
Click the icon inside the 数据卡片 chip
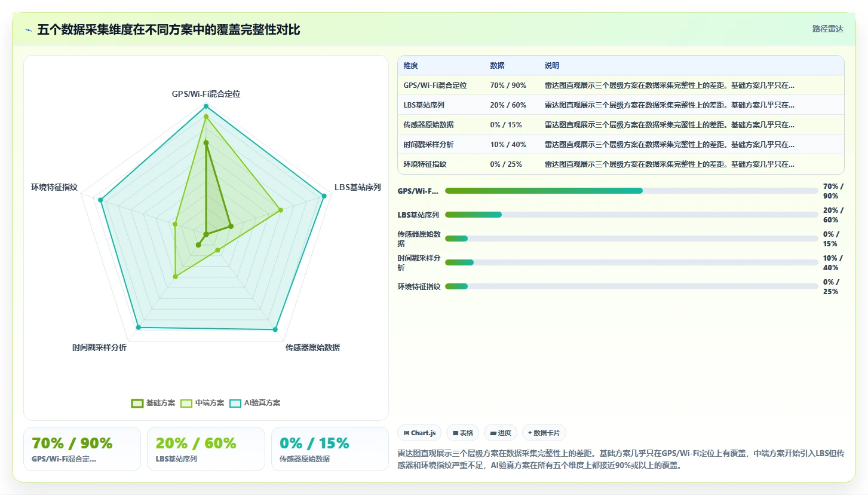pyautogui.click(x=530, y=433)
